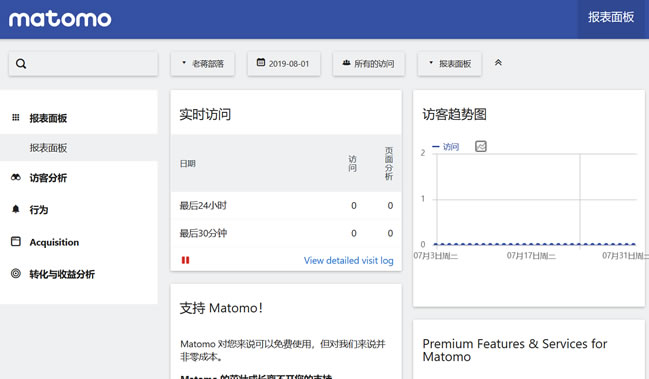Click Premium Features & Services for Matomo title
649x379 pixels.
(x=514, y=350)
